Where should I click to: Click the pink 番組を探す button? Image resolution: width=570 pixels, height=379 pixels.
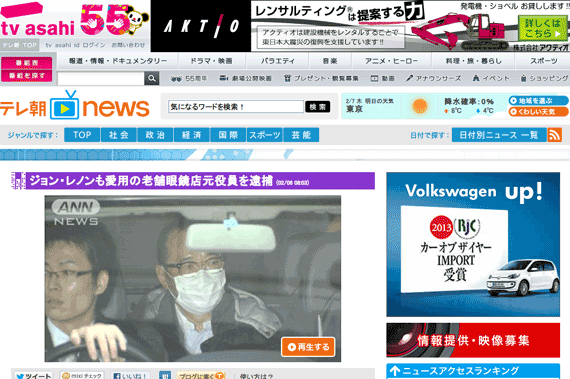27,76
